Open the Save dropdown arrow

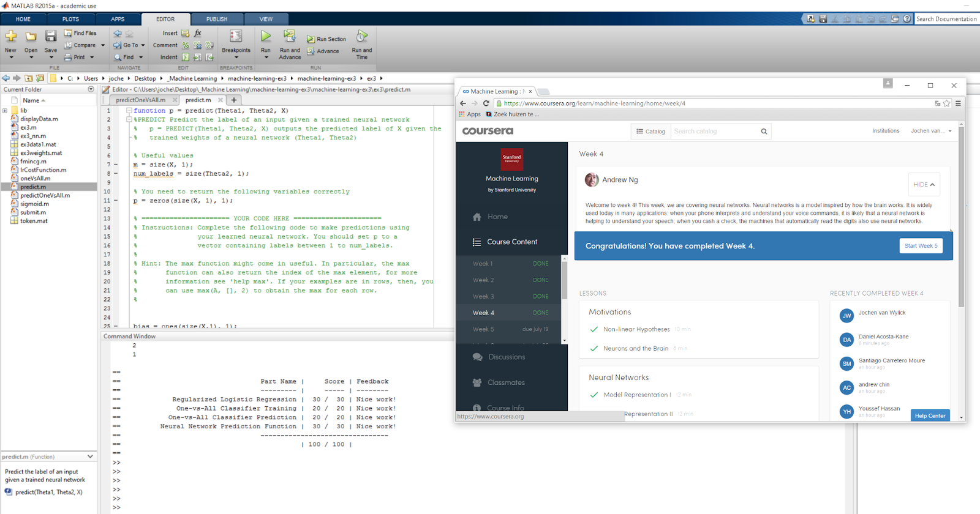click(51, 58)
